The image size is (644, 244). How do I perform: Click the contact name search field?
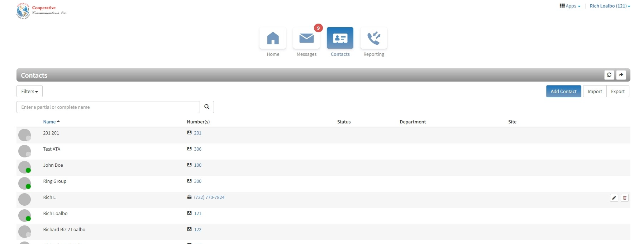[108, 107]
